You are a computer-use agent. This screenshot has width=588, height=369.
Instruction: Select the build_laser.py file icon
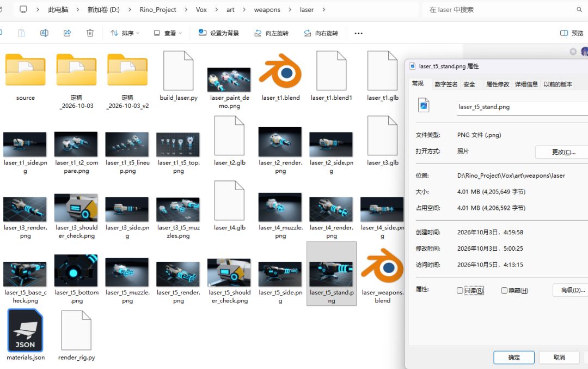pos(179,70)
